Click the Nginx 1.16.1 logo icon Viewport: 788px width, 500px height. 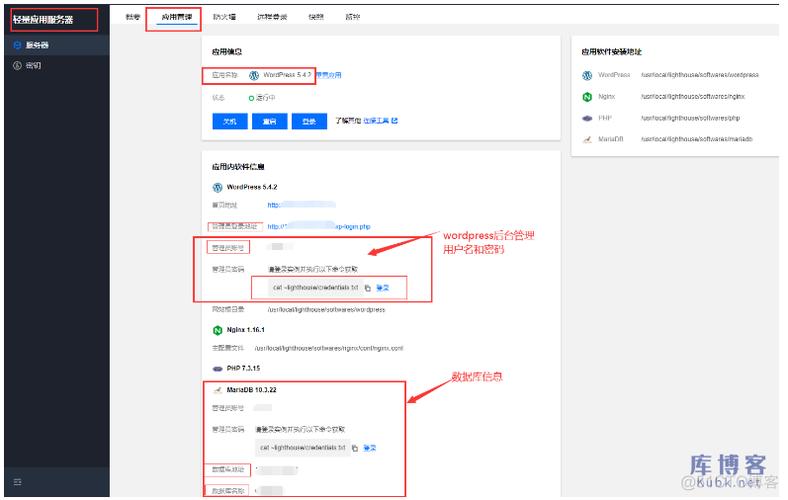[x=217, y=330]
